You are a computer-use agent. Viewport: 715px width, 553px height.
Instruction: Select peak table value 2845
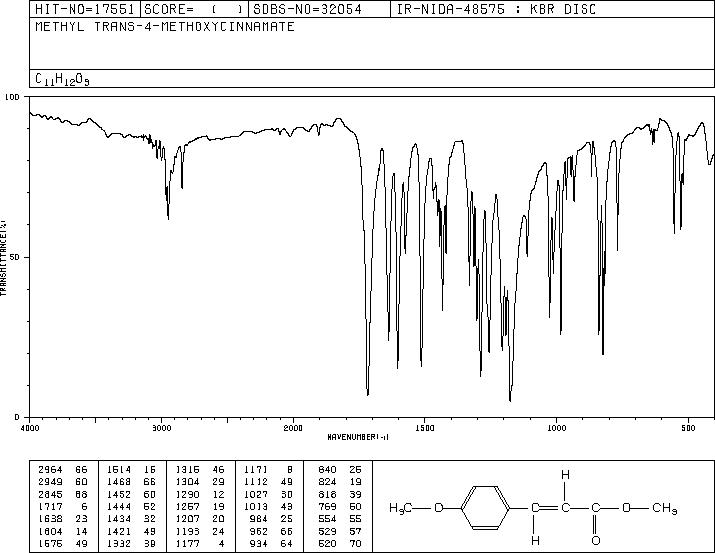[51, 494]
